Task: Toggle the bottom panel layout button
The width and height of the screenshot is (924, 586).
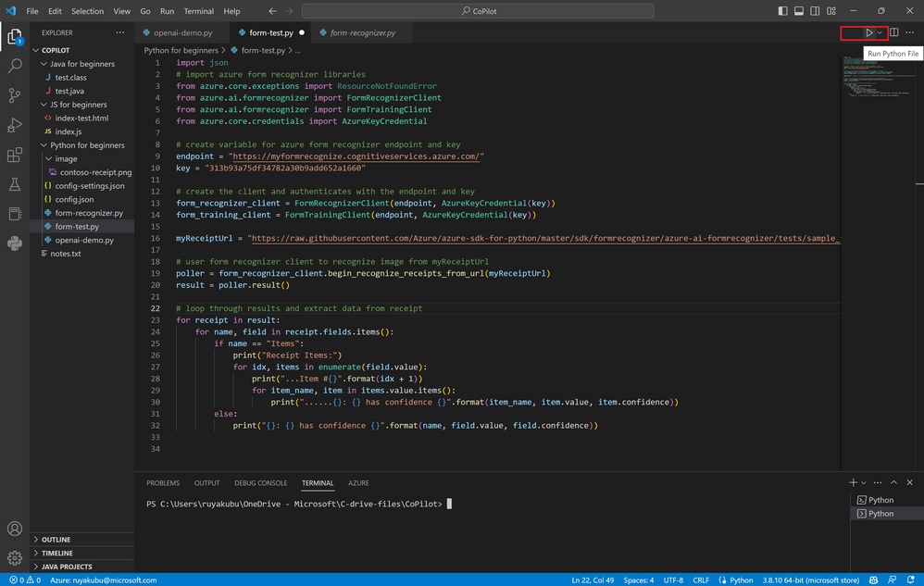Action: click(799, 11)
